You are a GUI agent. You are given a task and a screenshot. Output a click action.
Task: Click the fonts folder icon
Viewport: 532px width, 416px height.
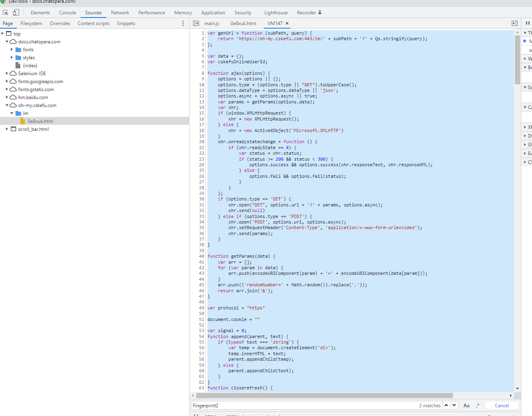click(18, 50)
